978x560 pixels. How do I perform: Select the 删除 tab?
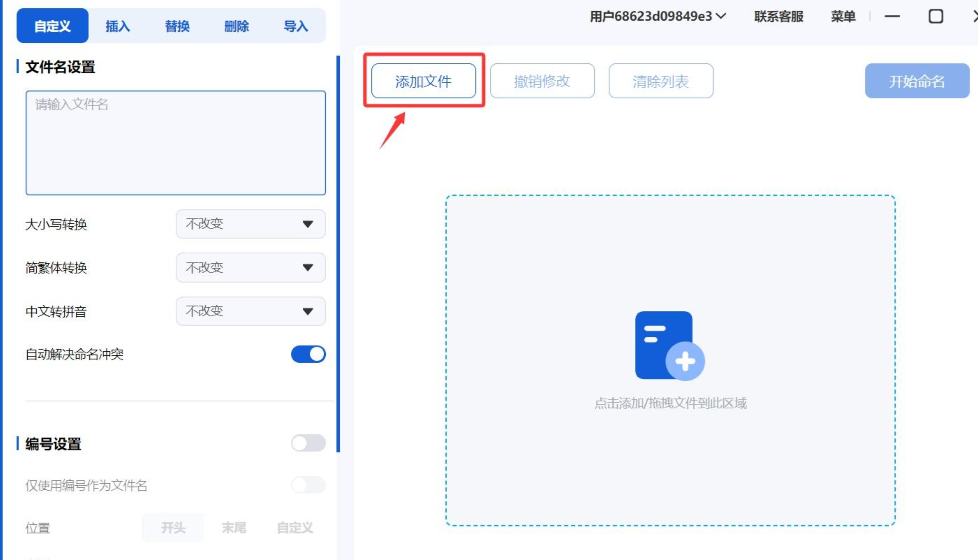point(236,26)
